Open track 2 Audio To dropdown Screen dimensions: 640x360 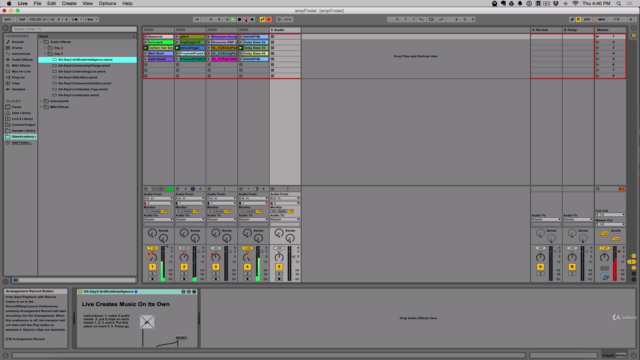pyautogui.click(x=190, y=219)
